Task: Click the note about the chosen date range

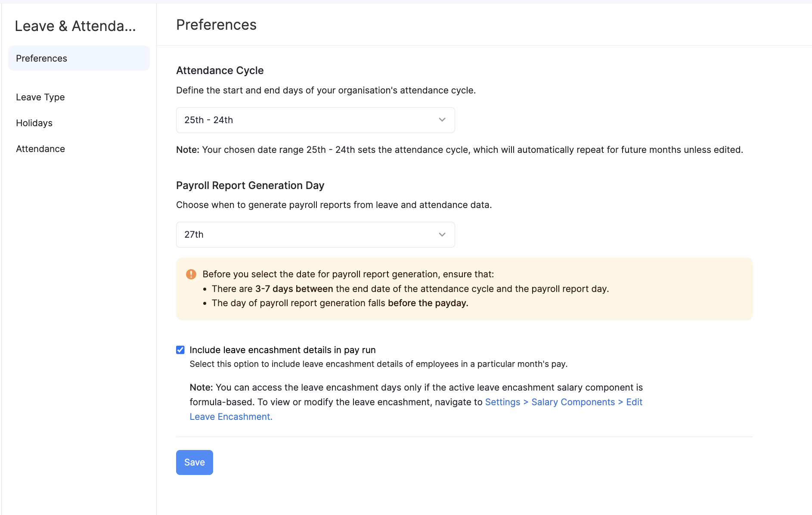Action: point(459,150)
